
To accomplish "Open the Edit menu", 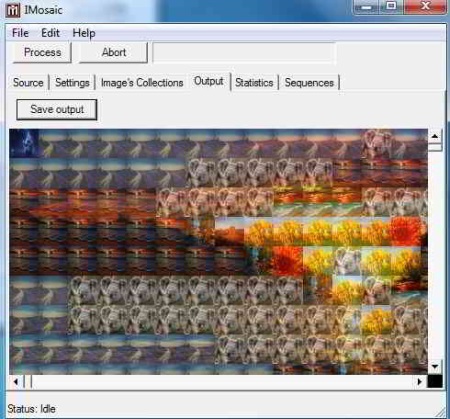I will coord(50,33).
